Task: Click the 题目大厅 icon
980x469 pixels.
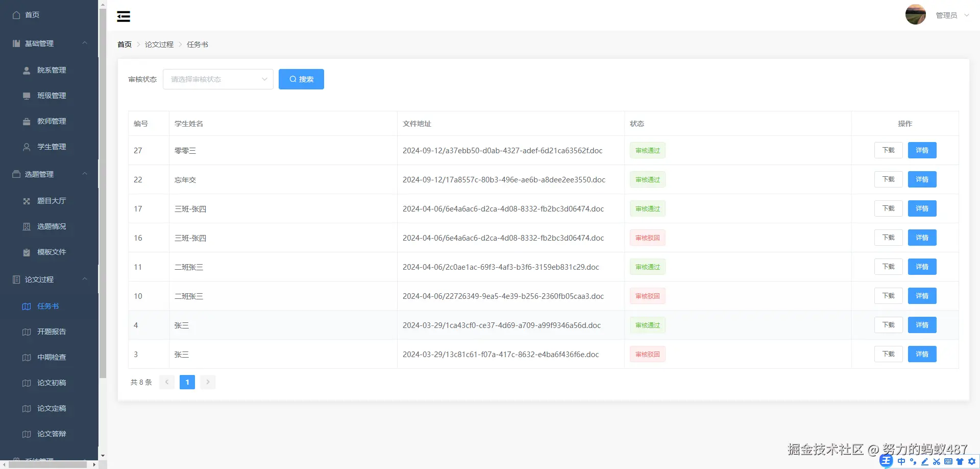Action: [27, 201]
